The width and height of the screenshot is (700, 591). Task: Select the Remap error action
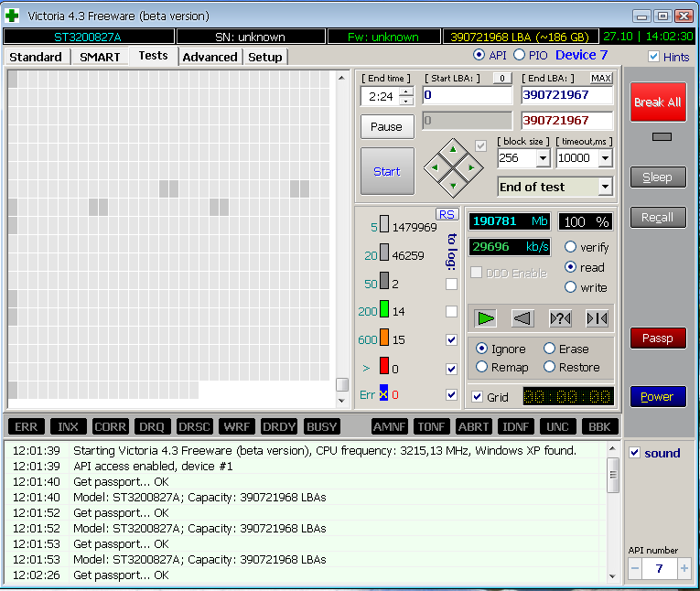pyautogui.click(x=481, y=367)
